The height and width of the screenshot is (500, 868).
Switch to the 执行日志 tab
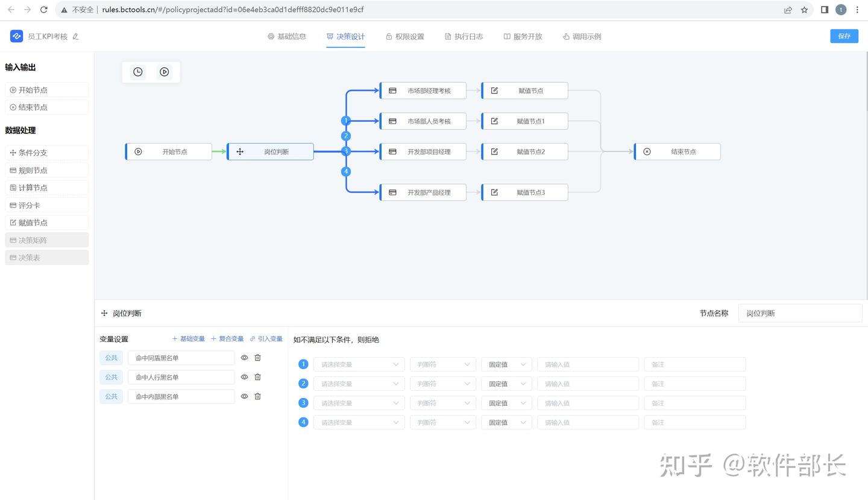click(x=464, y=36)
